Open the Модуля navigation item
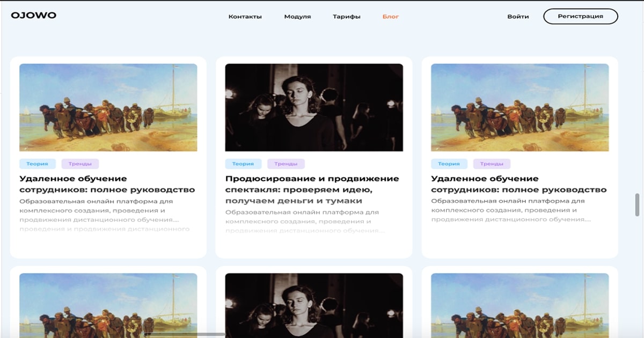 coord(297,17)
